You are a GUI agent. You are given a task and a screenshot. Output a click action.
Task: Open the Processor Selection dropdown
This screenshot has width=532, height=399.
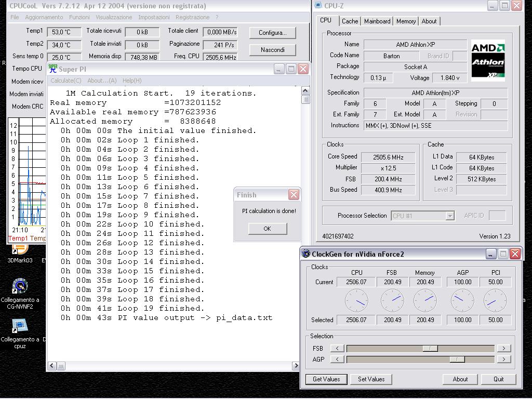click(450, 216)
